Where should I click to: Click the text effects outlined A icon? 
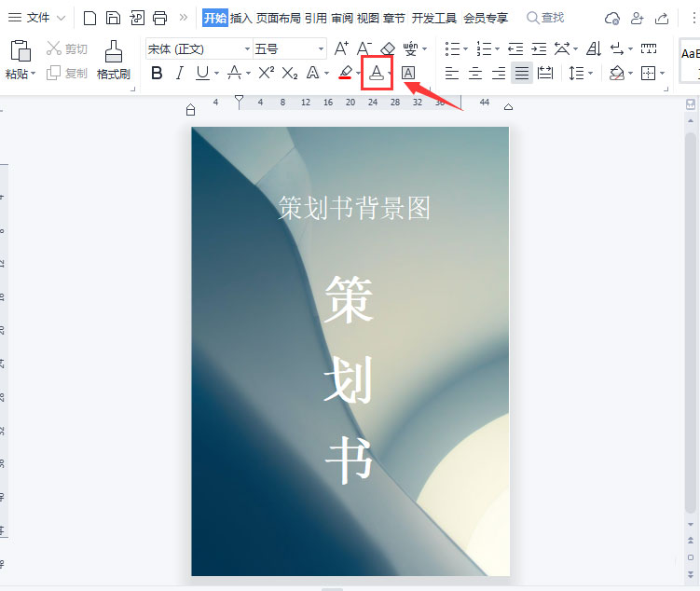(313, 73)
